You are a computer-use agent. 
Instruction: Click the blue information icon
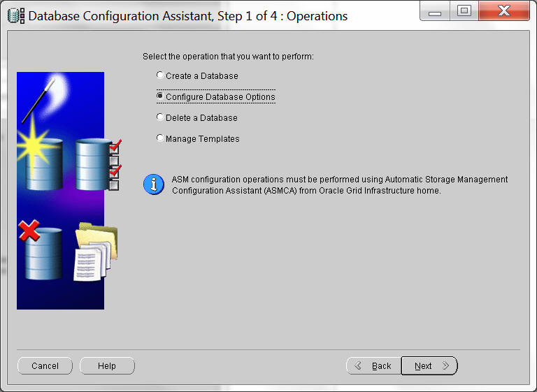[153, 184]
